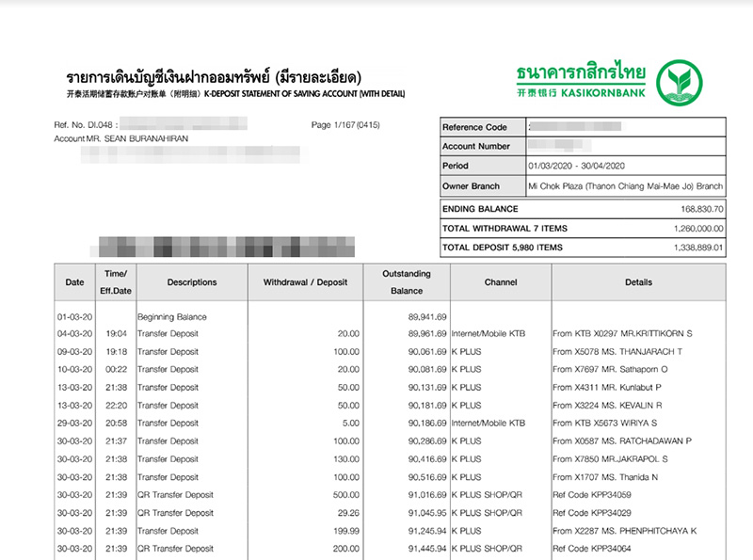This screenshot has width=753, height=560.
Task: Click the Kasikornbank green leaf logo
Action: (x=679, y=83)
